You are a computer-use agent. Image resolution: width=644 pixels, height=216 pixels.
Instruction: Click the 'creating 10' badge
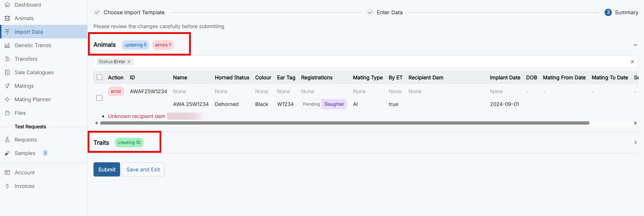129,143
